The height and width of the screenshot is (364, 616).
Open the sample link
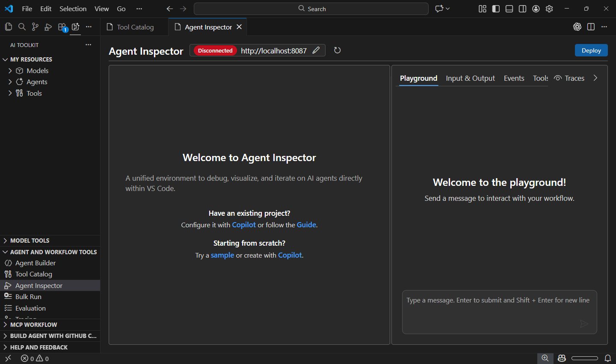point(222,255)
